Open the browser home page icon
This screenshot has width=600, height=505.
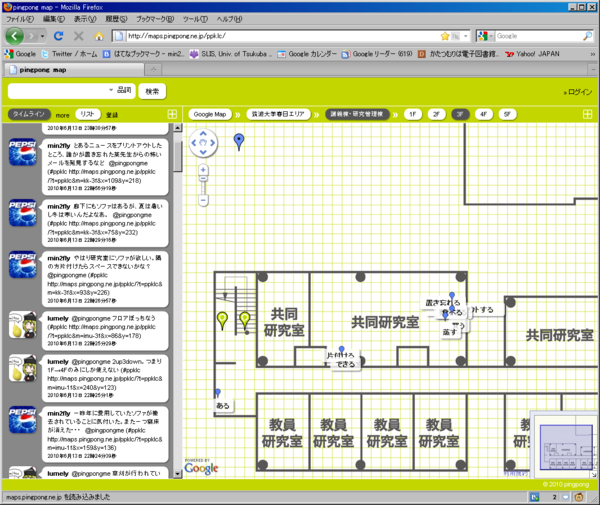tap(99, 36)
